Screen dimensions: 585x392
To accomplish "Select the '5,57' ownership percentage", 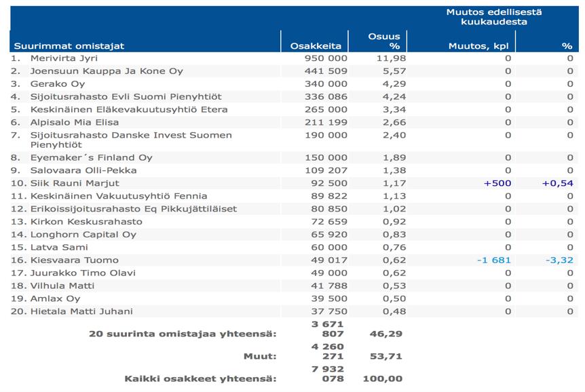I will pyautogui.click(x=394, y=71).
